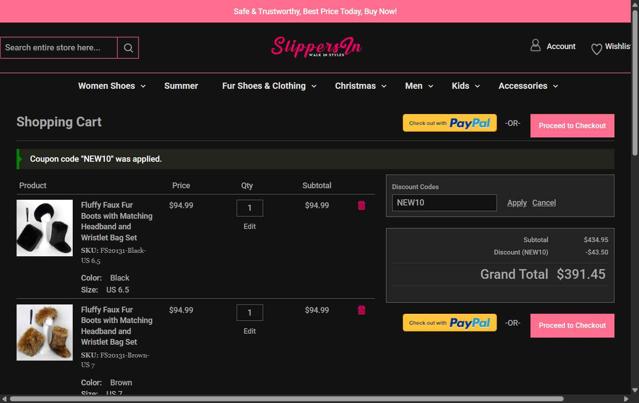Open the Black boots product thumbnail
This screenshot has width=639, height=403.
(45, 228)
